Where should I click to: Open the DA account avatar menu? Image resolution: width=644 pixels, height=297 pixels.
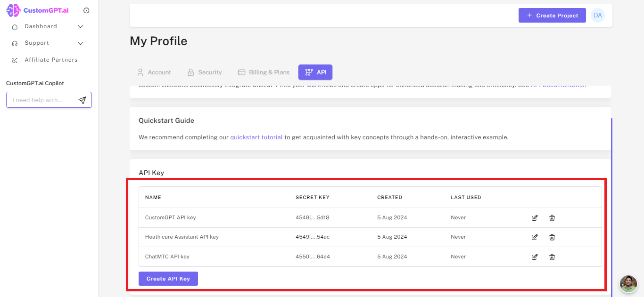(597, 15)
